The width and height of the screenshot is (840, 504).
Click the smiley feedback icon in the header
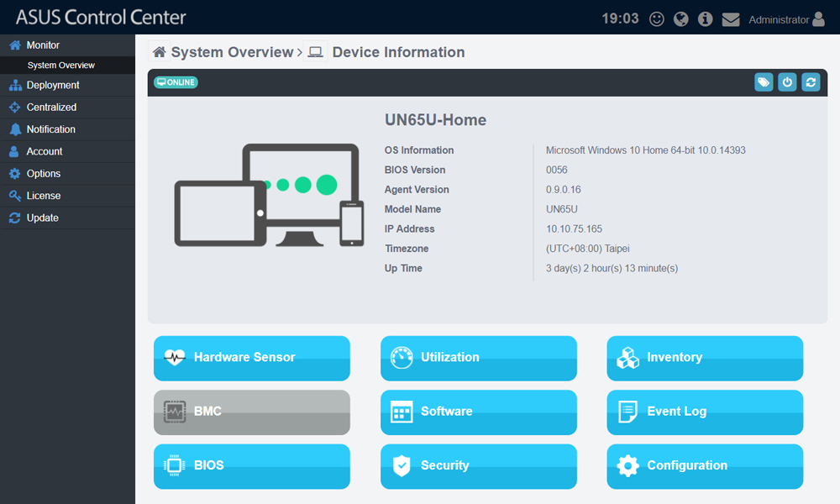(656, 18)
